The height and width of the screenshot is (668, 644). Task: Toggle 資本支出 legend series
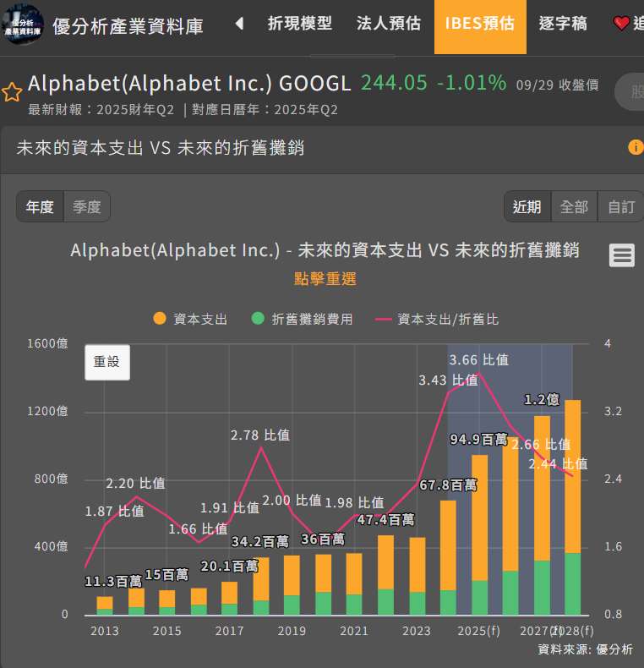coord(190,319)
